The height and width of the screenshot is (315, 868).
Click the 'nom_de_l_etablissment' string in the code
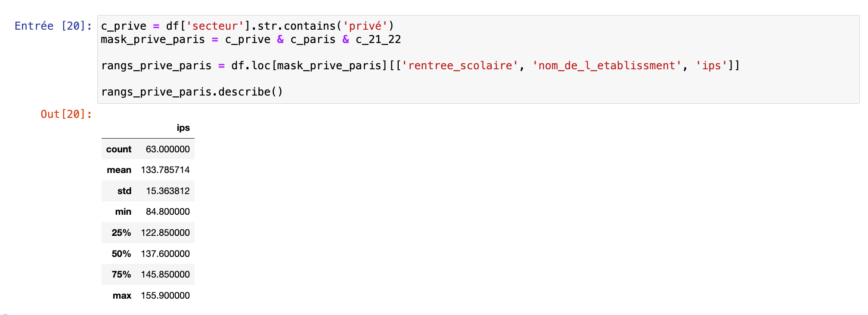click(607, 66)
